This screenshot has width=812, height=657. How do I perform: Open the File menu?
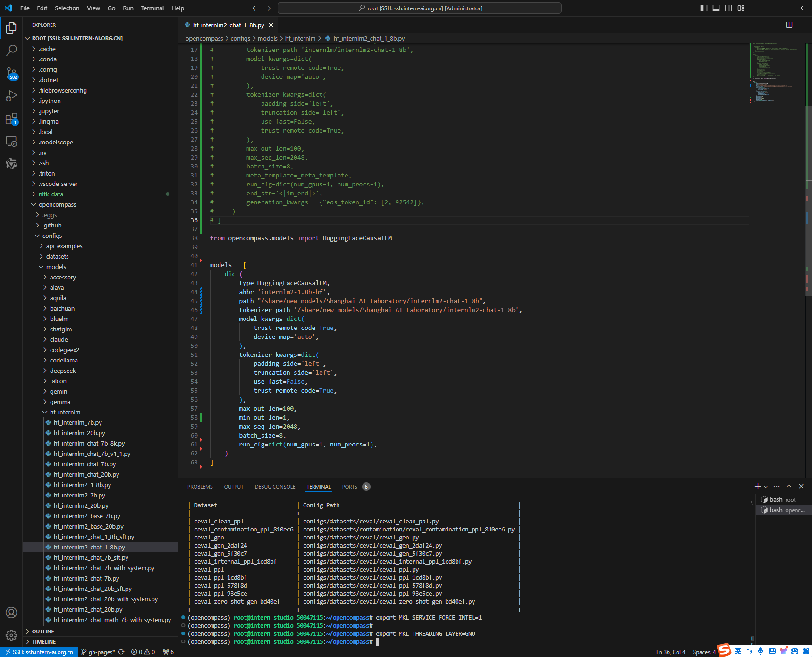click(25, 8)
